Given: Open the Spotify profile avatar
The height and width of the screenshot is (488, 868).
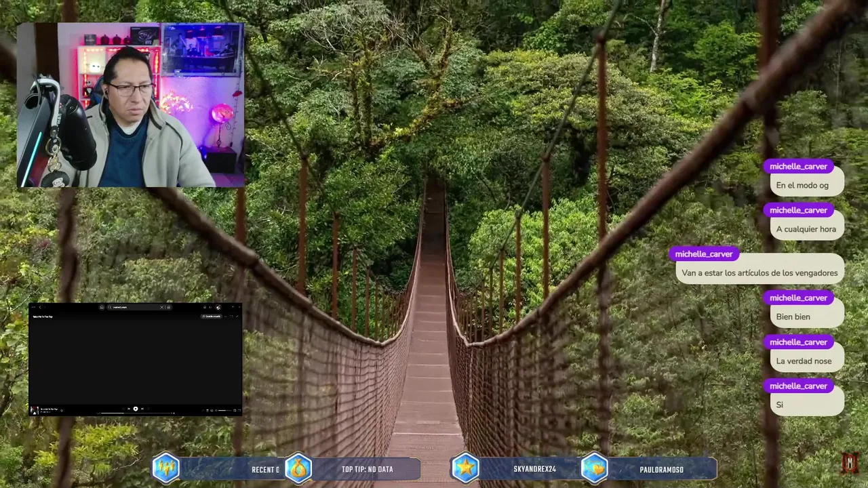Looking at the screenshot, I should pos(218,307).
